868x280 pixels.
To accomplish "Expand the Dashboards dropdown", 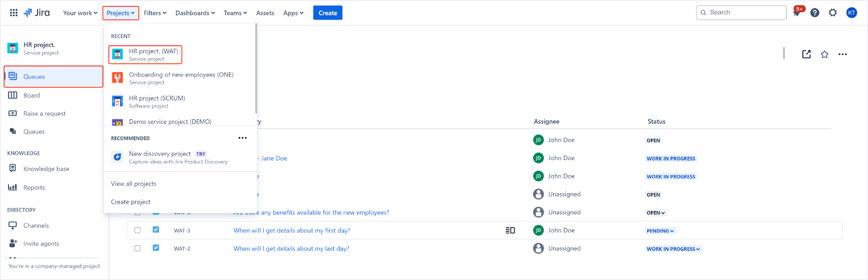I will [x=195, y=13].
